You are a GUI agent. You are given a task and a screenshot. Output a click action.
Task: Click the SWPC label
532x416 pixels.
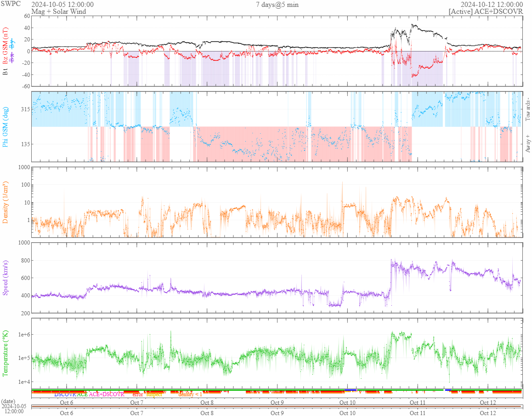pos(11,4)
